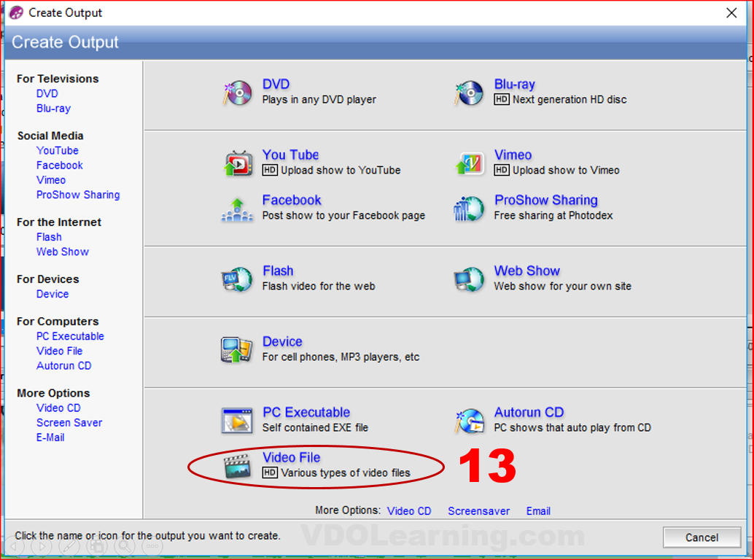Viewport: 754px width, 560px height.
Task: Pick the Flash output title in main pane
Action: 278,271
